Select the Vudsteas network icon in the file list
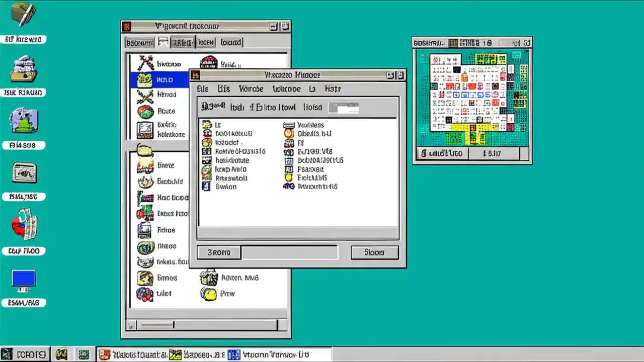This screenshot has width=644, height=362. pos(289,125)
